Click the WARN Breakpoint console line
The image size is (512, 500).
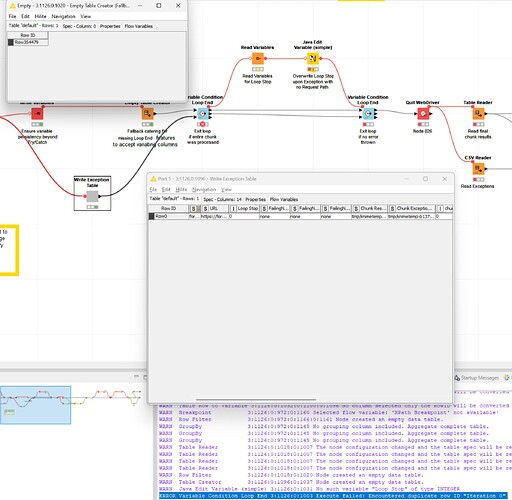point(328,412)
